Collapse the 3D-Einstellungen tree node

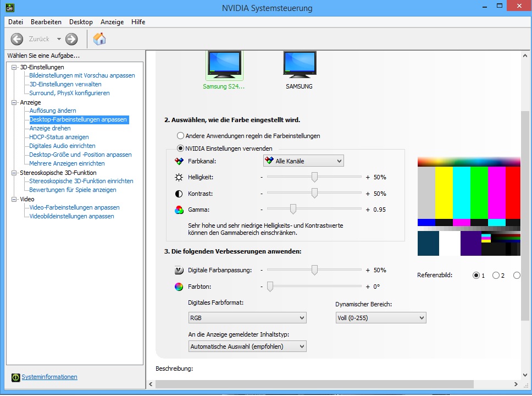coord(14,67)
